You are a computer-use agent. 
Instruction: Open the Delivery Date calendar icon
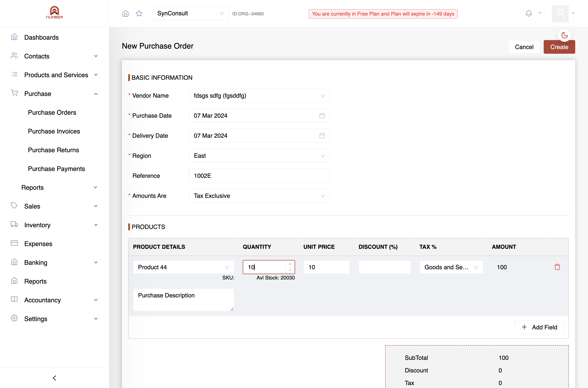[x=322, y=136]
